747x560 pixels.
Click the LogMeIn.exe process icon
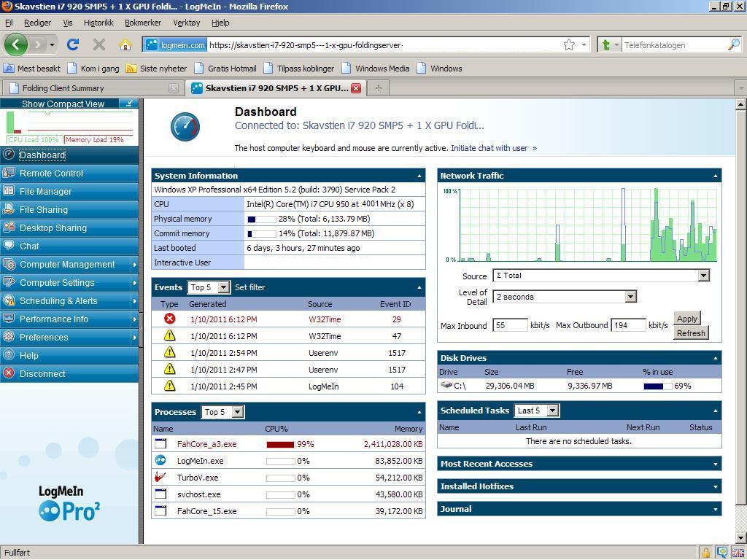(160, 461)
